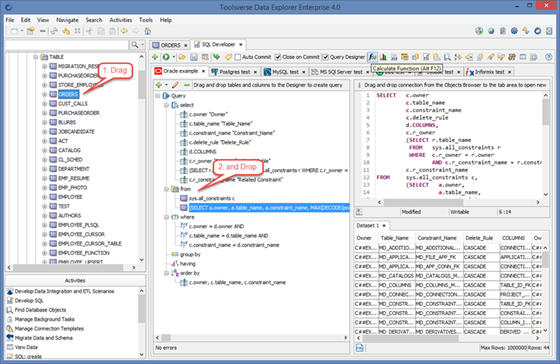This screenshot has width=560, height=364.
Task: Open the File menu
Action: (10, 20)
